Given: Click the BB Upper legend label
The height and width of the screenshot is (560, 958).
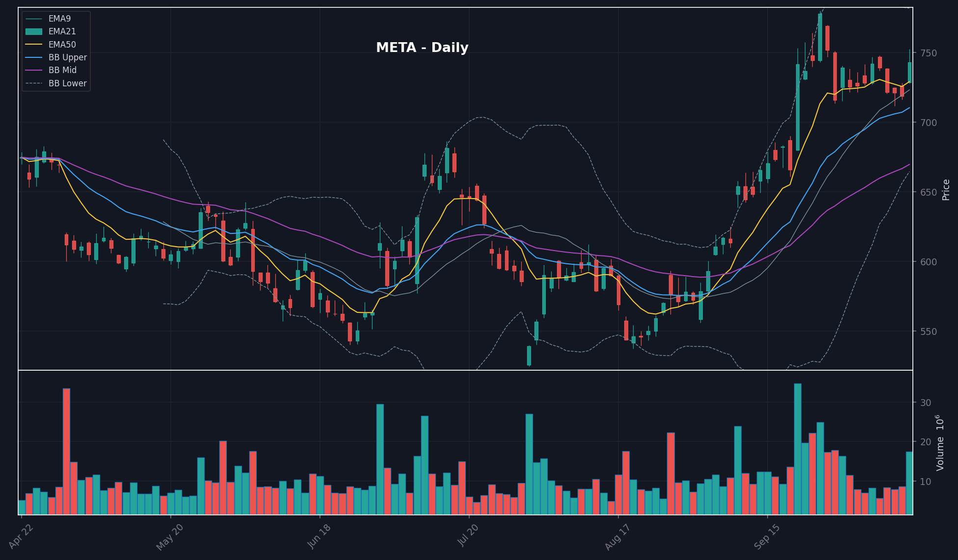Looking at the screenshot, I should [x=68, y=57].
